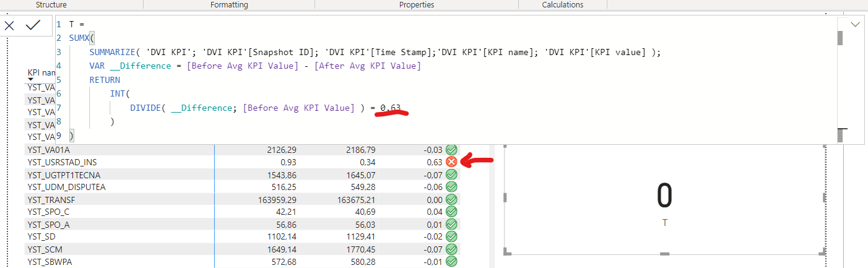This screenshot has height=268, width=868.
Task: Click INT( on formula line 6
Action: pos(120,93)
